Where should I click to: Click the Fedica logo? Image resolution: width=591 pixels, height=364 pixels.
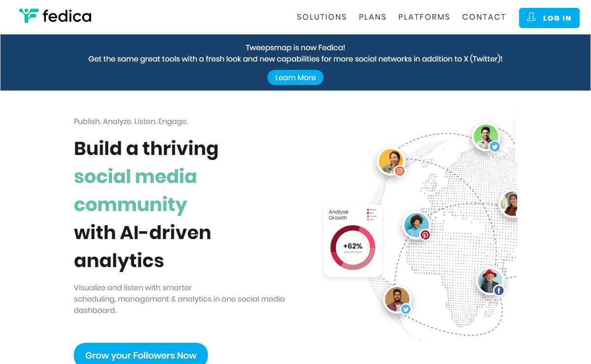point(55,16)
